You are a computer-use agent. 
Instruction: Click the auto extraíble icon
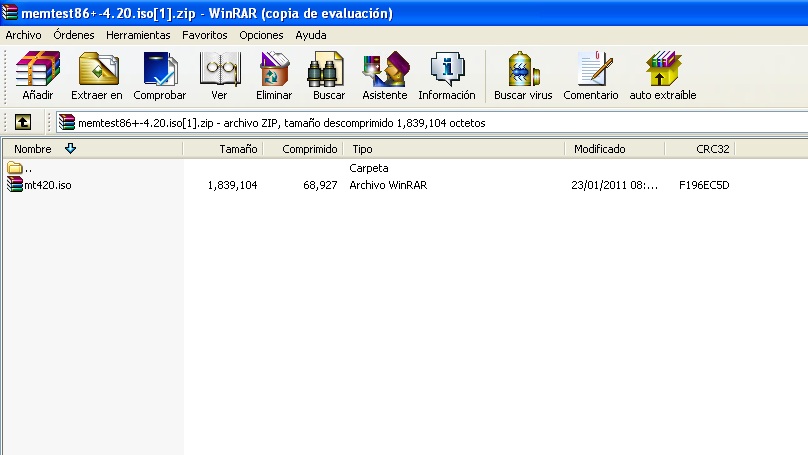pyautogui.click(x=663, y=68)
